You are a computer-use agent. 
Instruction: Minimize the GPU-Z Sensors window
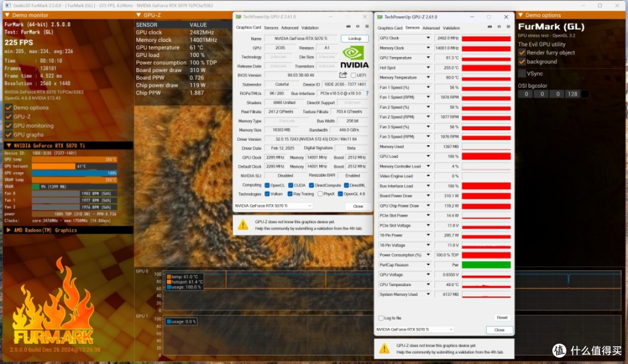tap(472, 17)
